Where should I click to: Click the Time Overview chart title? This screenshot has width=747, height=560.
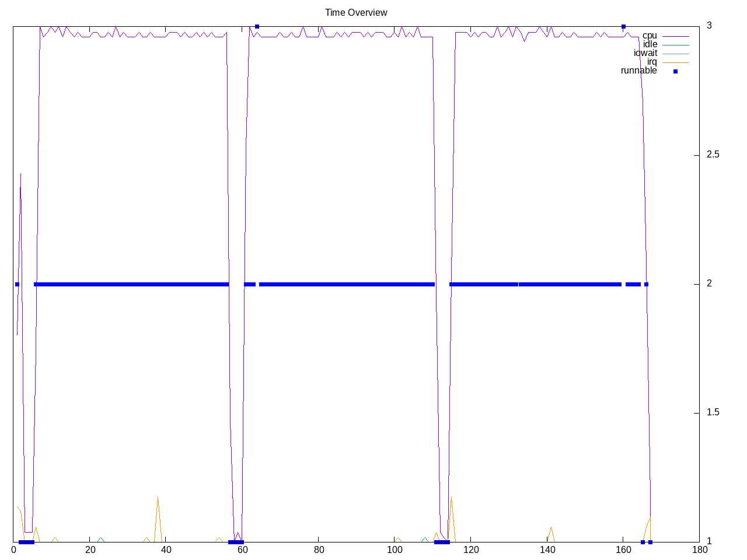tap(356, 13)
